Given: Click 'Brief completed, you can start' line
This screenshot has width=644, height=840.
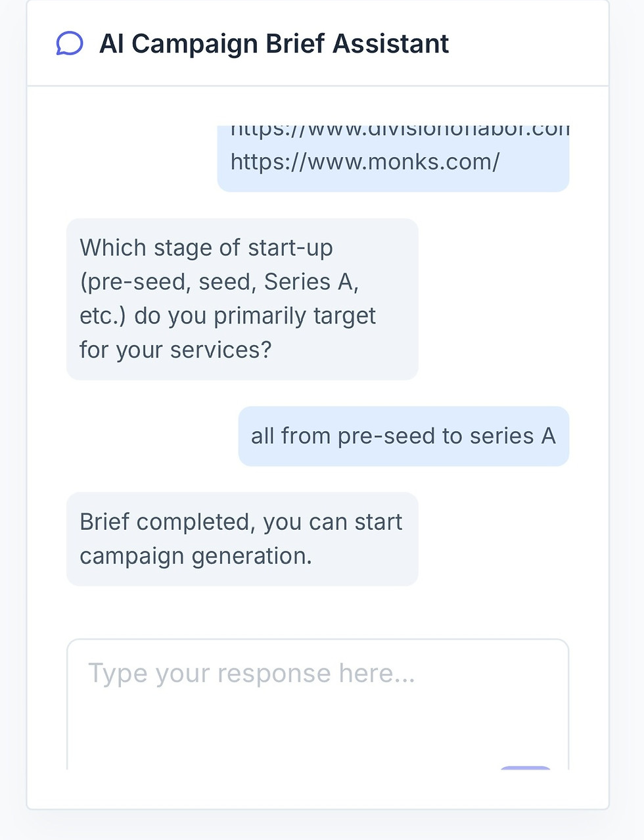Looking at the screenshot, I should click(241, 522).
